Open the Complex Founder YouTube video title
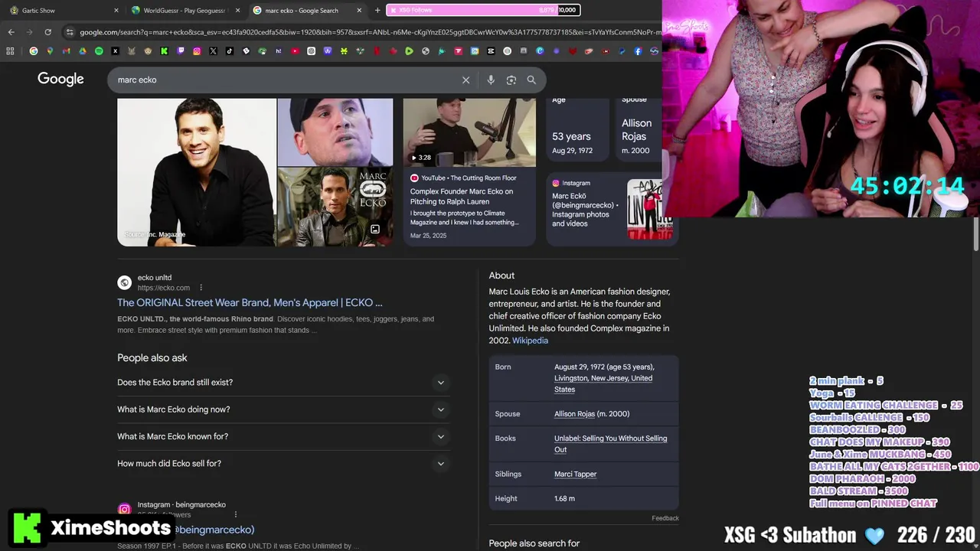The height and width of the screenshot is (551, 980). tap(462, 197)
